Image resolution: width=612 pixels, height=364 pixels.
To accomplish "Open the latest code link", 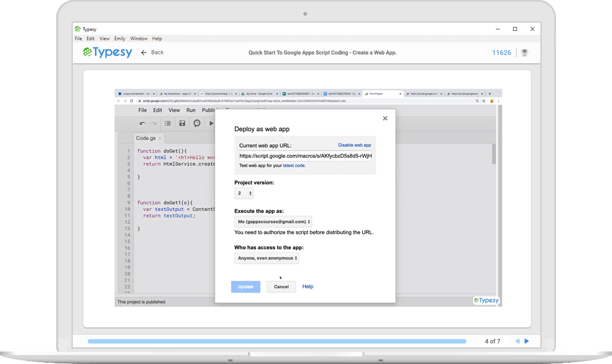I will click(294, 166).
